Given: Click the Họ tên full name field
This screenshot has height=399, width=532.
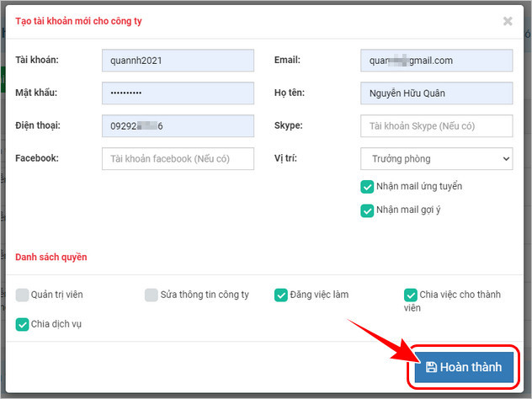Looking at the screenshot, I should [436, 93].
